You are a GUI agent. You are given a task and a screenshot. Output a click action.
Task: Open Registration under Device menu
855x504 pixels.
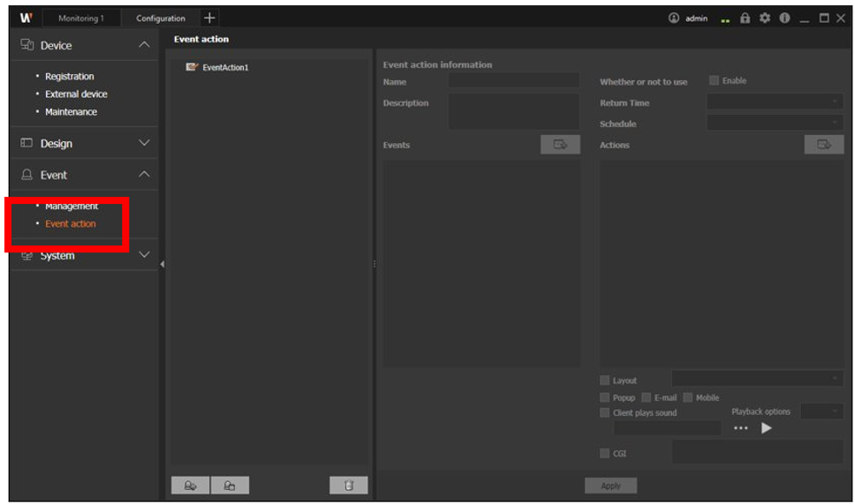pyautogui.click(x=69, y=77)
